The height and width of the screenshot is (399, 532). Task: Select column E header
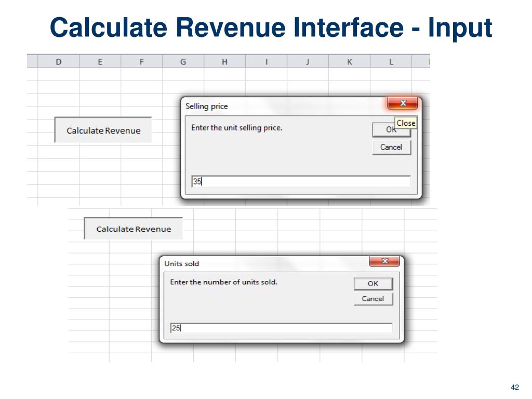pyautogui.click(x=100, y=62)
